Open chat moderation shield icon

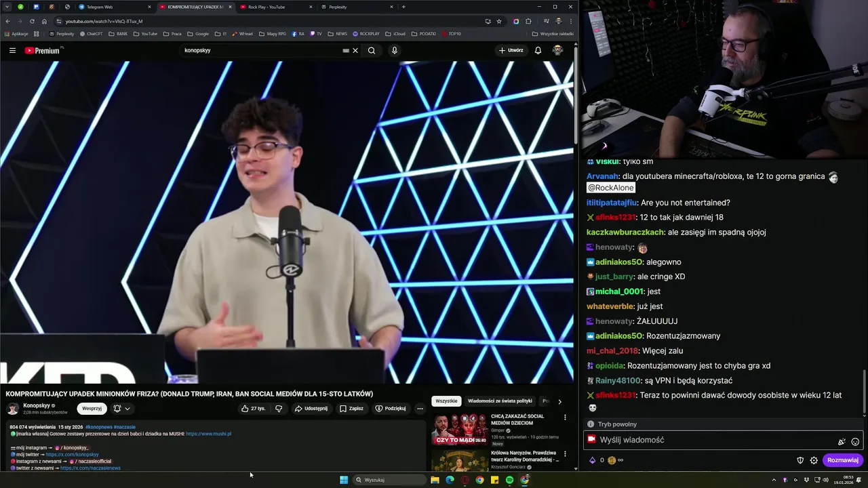(x=800, y=460)
